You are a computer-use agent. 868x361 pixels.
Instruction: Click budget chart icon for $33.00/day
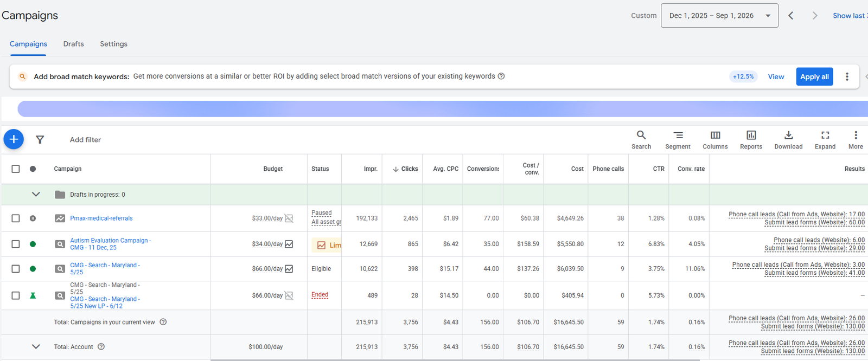pyautogui.click(x=289, y=218)
